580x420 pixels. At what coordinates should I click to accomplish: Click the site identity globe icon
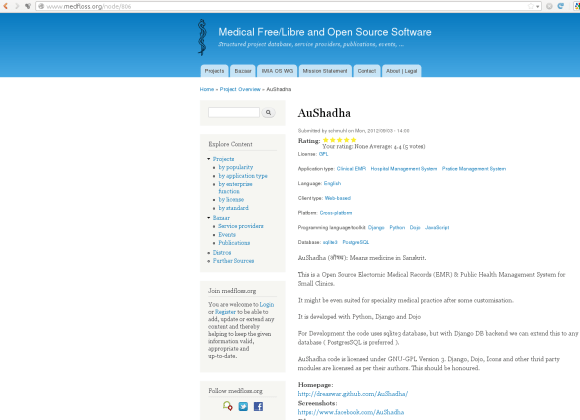pos(41,6)
